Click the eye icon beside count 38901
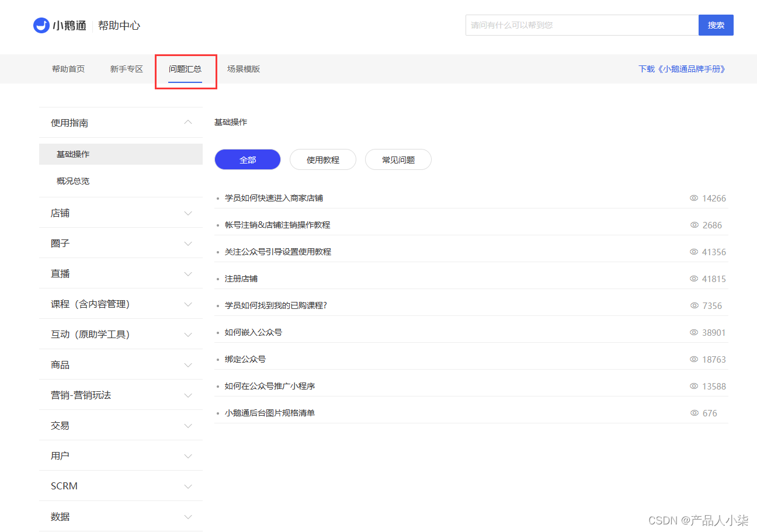This screenshot has width=757, height=532. point(694,332)
